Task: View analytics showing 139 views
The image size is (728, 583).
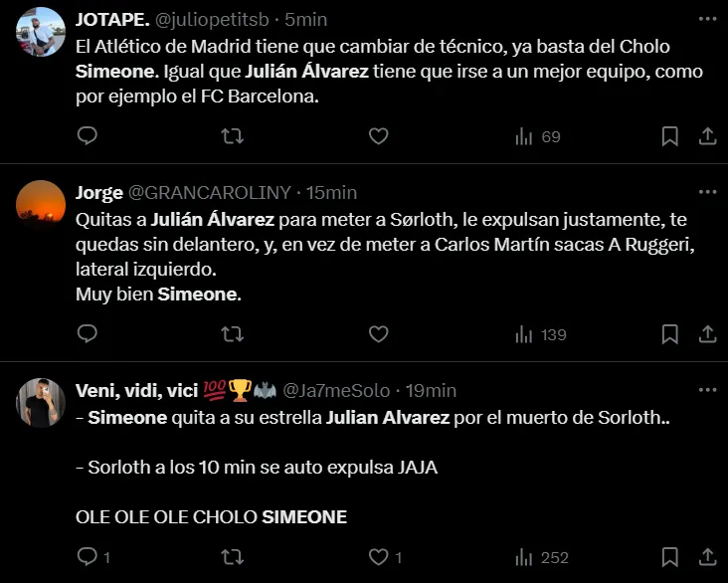Action: click(540, 334)
